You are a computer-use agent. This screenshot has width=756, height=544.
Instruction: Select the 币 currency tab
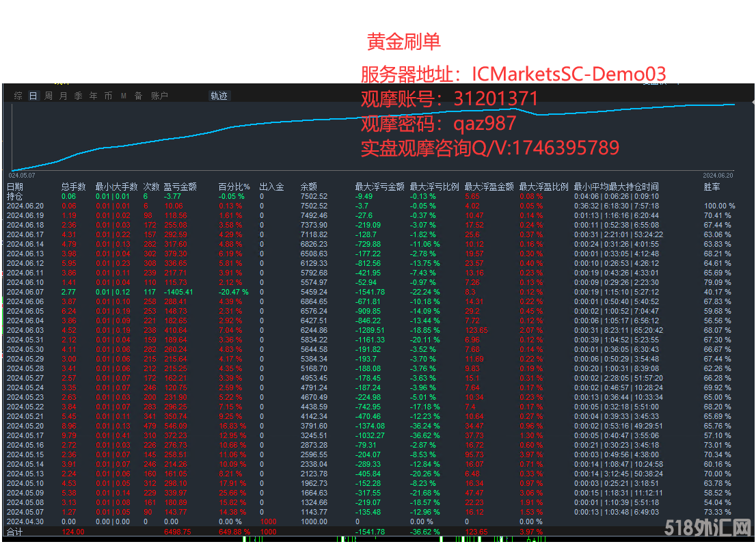click(x=109, y=96)
